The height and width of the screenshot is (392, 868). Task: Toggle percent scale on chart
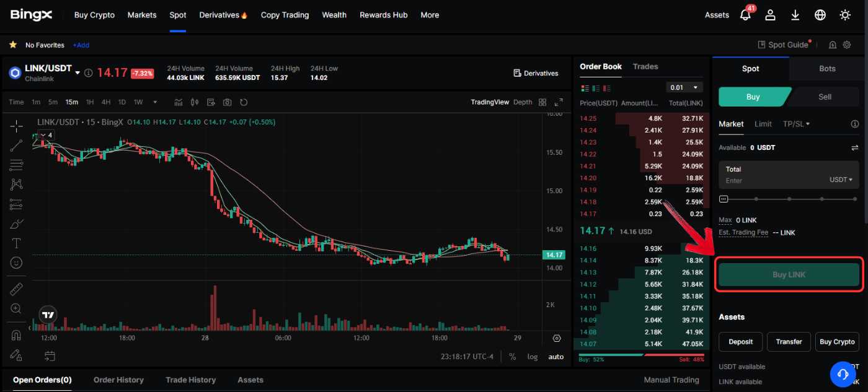click(513, 356)
